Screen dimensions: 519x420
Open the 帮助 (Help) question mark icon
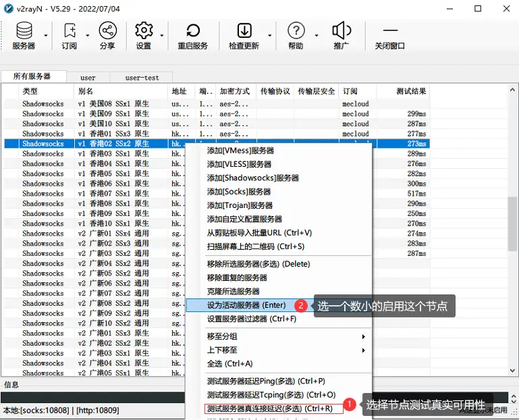tap(296, 35)
